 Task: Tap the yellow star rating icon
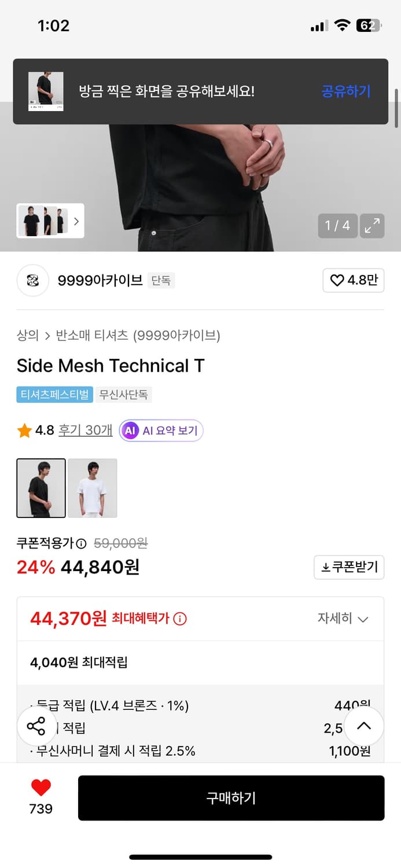coord(24,431)
